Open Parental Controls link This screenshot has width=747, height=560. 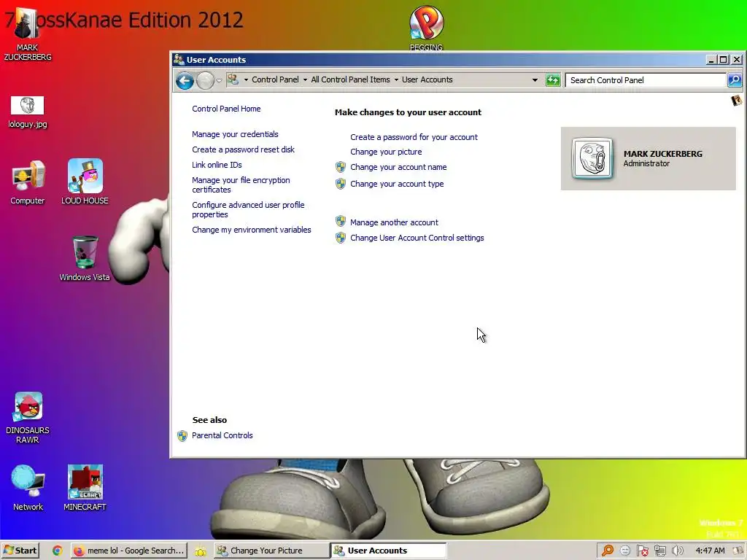[x=222, y=435]
